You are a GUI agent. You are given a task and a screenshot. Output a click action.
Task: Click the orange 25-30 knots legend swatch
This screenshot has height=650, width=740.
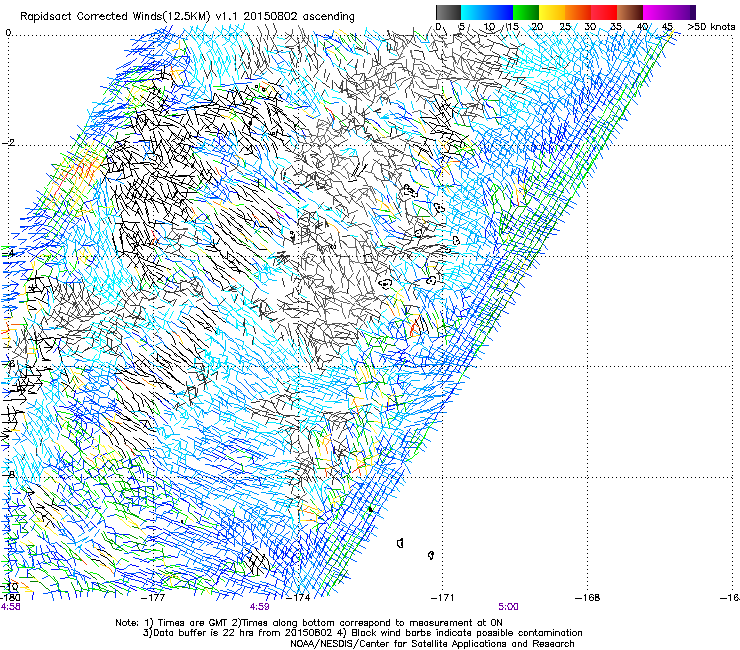click(x=578, y=12)
